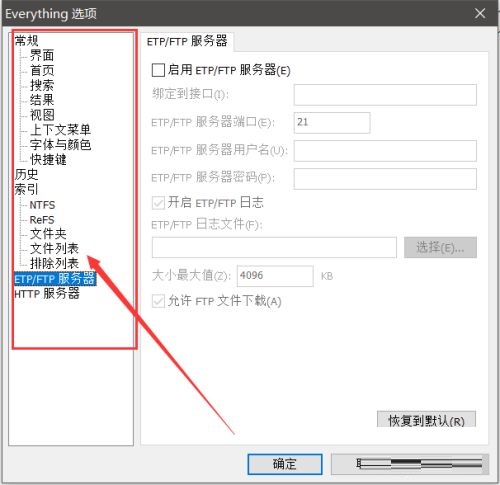Open the 界面 settings page
500x485 pixels.
(x=42, y=55)
